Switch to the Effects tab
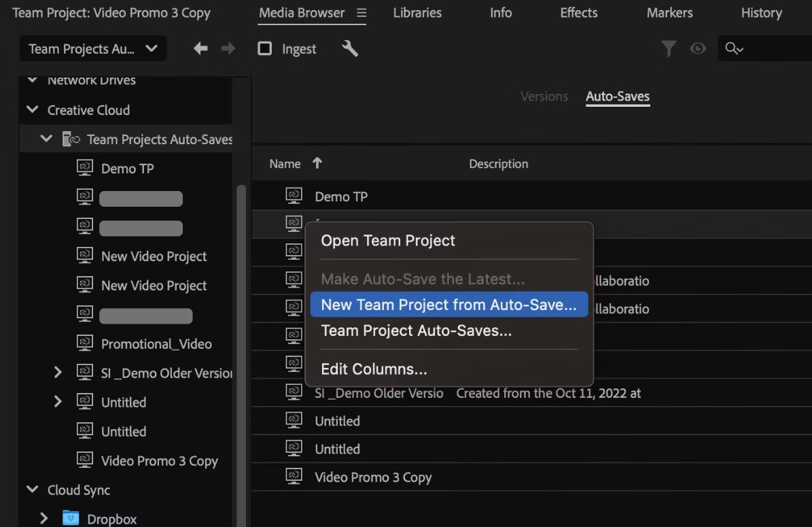This screenshot has width=812, height=527. pyautogui.click(x=578, y=13)
